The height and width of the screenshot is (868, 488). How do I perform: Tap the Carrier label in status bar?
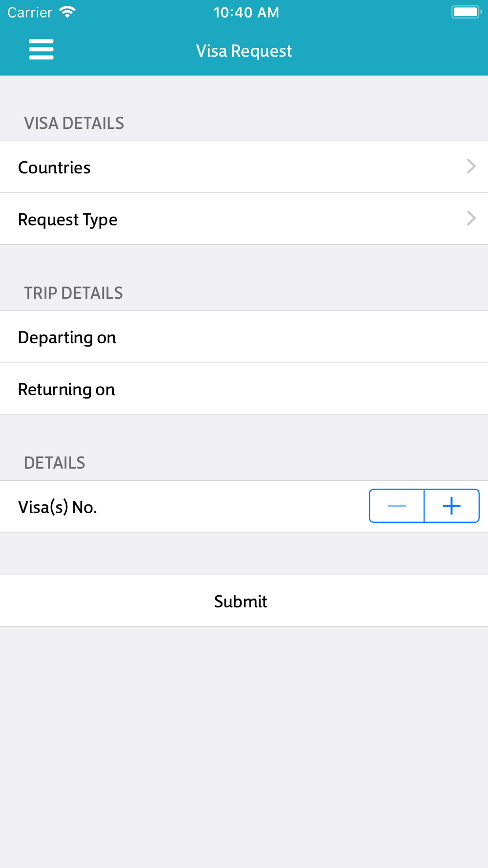point(30,12)
